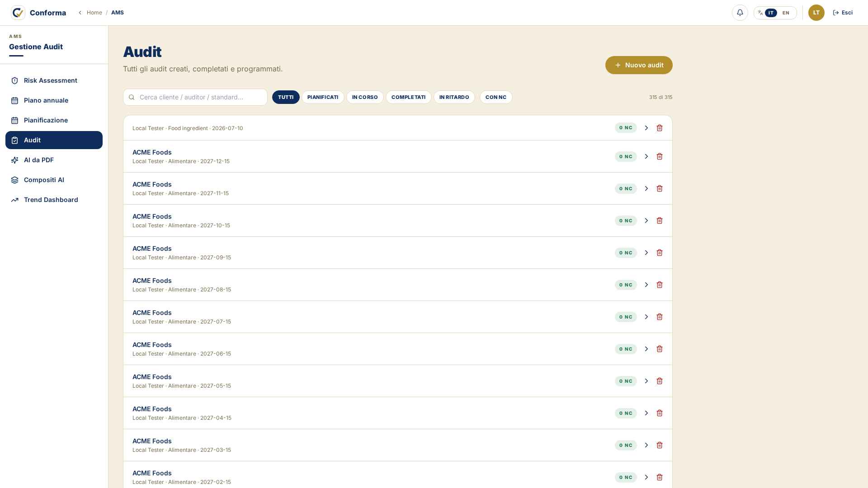
Task: Click the Trend Dashboard chart icon
Action: (x=14, y=200)
